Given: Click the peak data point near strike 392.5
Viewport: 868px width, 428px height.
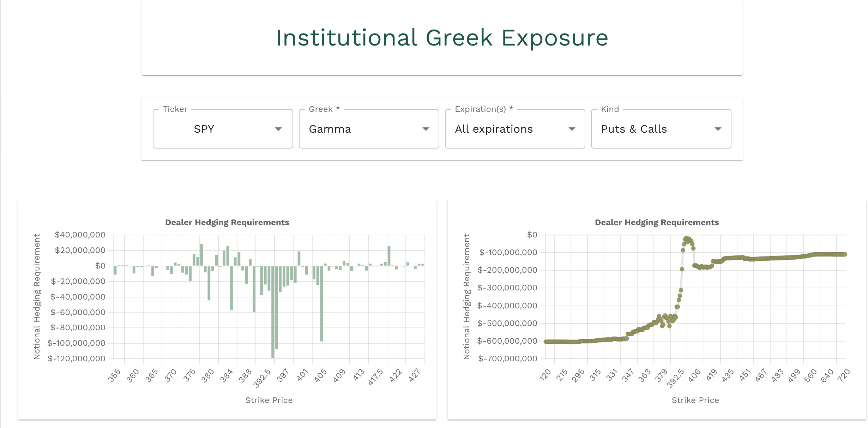Looking at the screenshot, I should 686,239.
